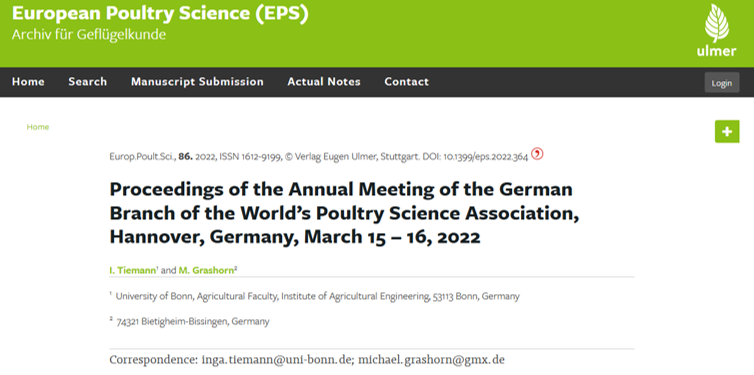Click the Ulmer leaf logo
This screenshot has height=375, width=754.
(716, 30)
